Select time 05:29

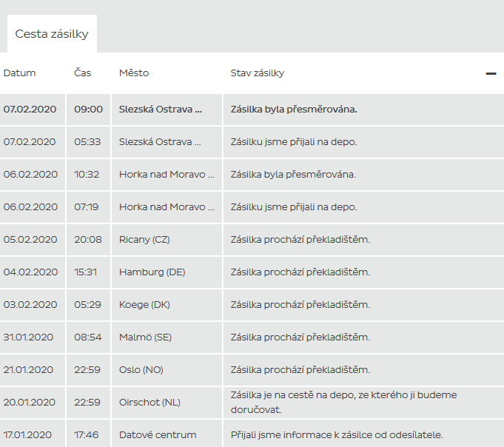pos(87,305)
